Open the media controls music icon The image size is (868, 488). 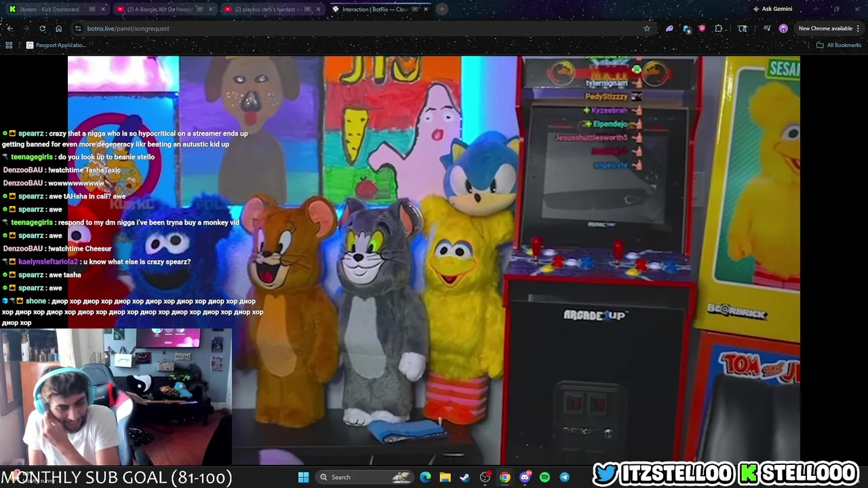[767, 28]
